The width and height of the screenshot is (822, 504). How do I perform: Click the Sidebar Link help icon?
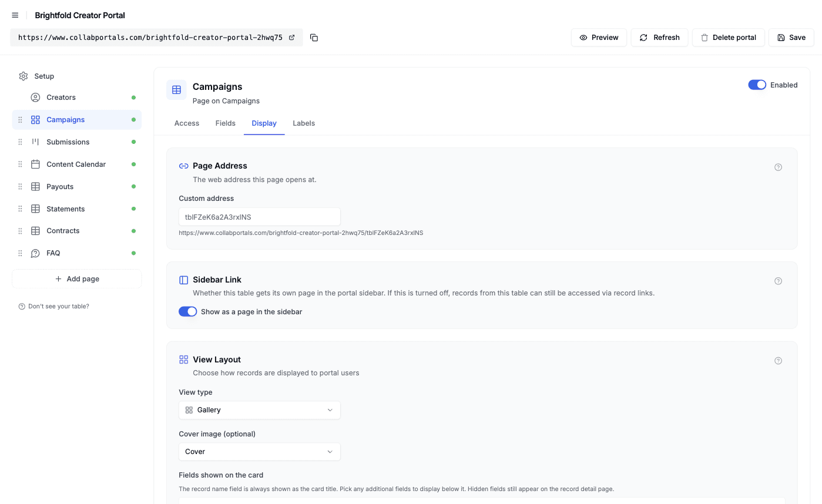click(778, 281)
